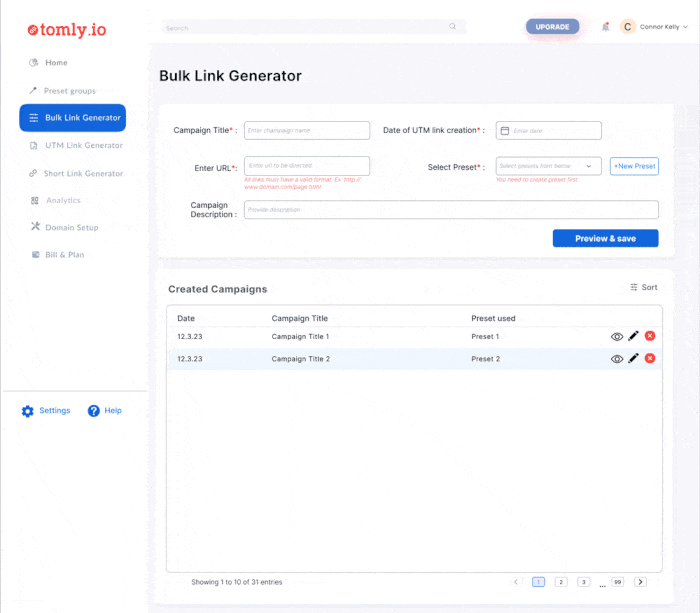Viewport: 700px width, 613px height.
Task: Click the Date column header
Action: 186,318
